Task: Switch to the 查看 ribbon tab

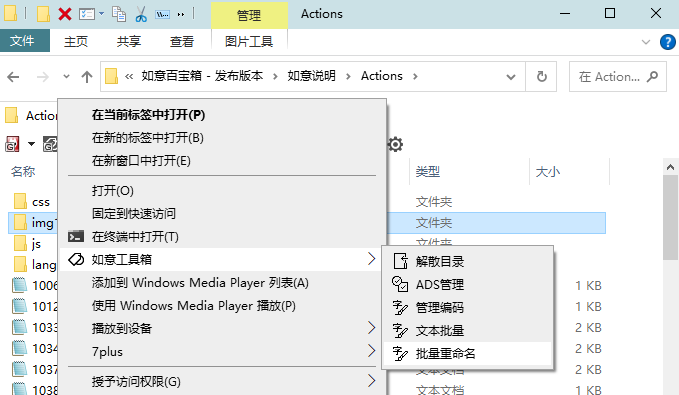Action: 182,42
